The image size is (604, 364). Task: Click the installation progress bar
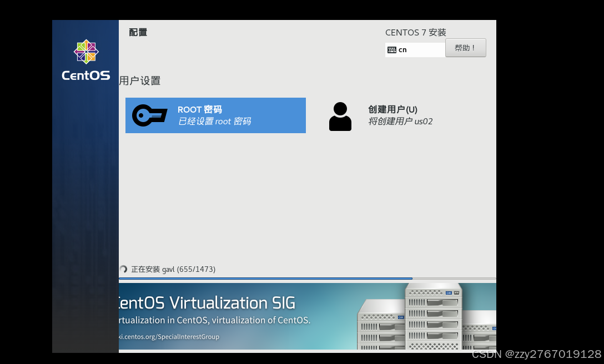pos(308,278)
